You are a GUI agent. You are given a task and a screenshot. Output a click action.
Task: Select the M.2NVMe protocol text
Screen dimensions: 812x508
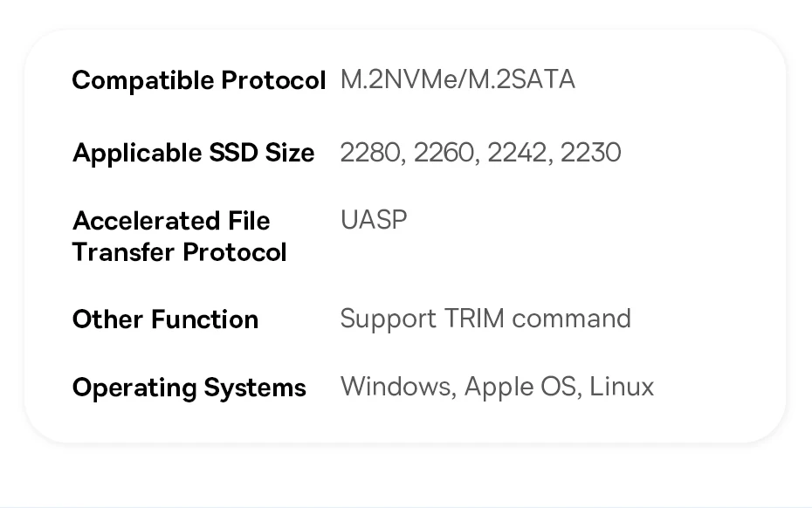[x=400, y=80]
